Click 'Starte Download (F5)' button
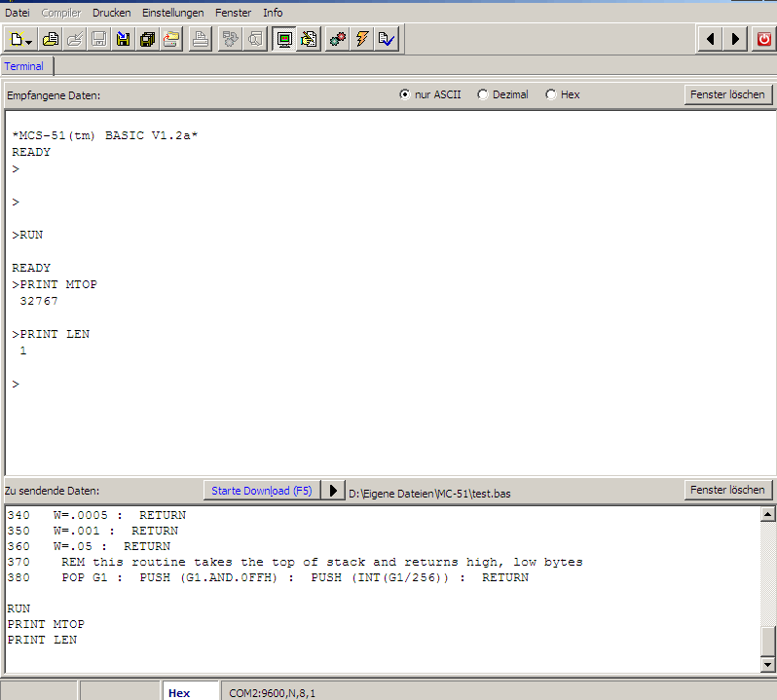777x700 pixels. [262, 491]
